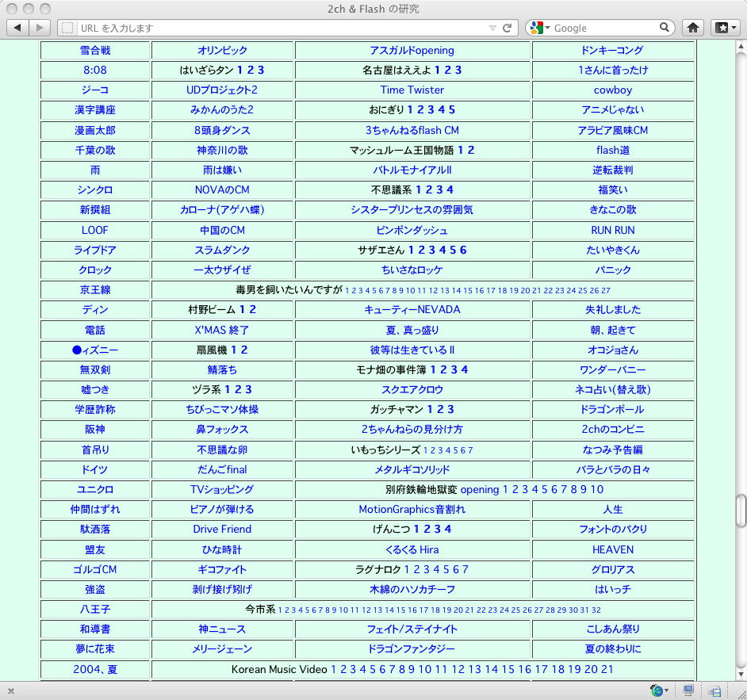
Task: Open the 雪合戦 link
Action: coord(95,51)
